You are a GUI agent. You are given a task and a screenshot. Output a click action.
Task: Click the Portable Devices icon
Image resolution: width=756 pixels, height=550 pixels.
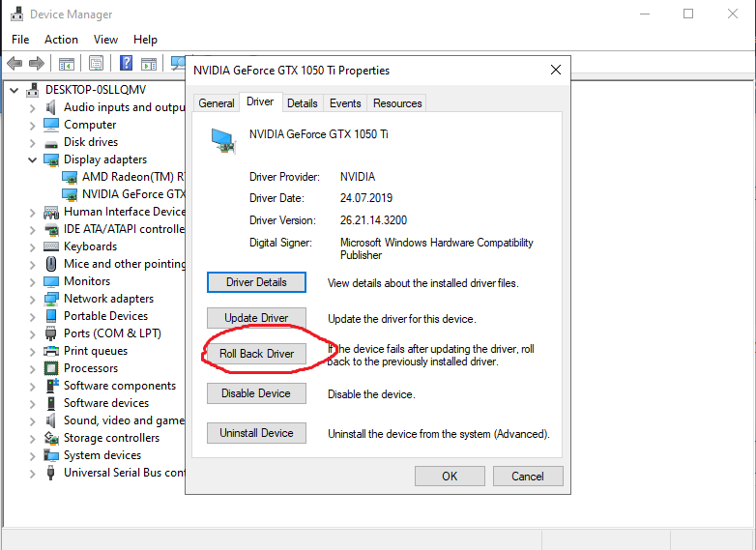pyautogui.click(x=51, y=316)
